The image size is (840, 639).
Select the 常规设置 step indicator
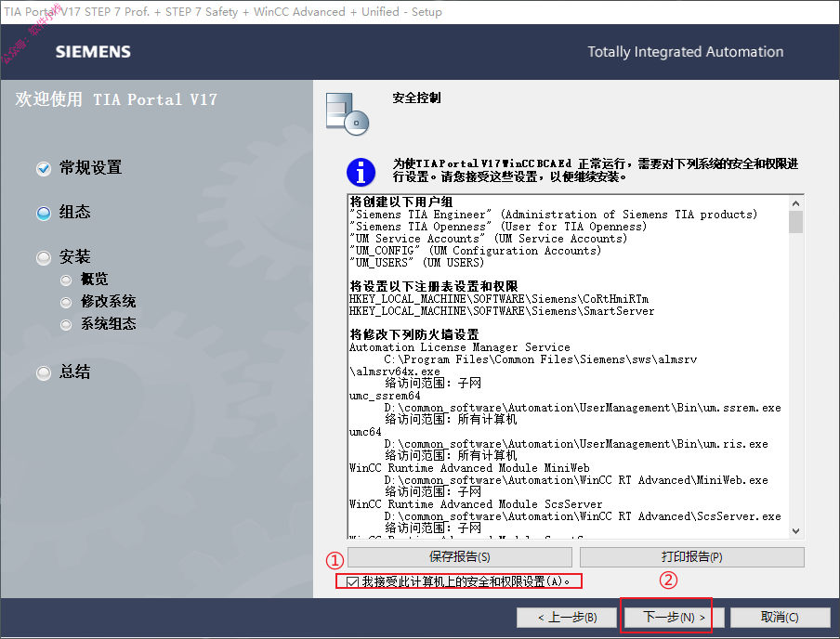44,169
